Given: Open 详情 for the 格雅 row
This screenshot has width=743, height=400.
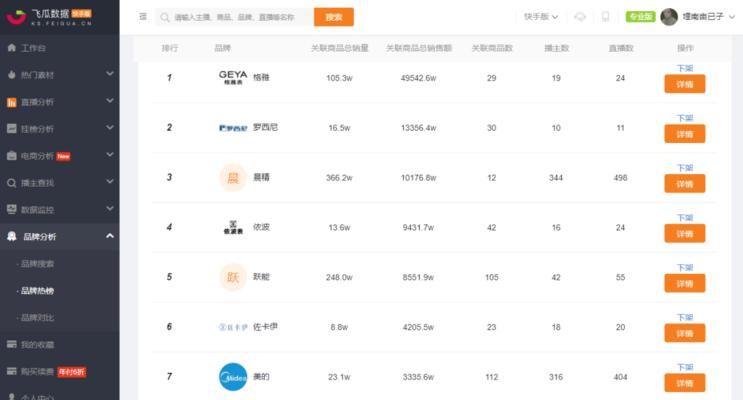Looking at the screenshot, I should (x=684, y=84).
